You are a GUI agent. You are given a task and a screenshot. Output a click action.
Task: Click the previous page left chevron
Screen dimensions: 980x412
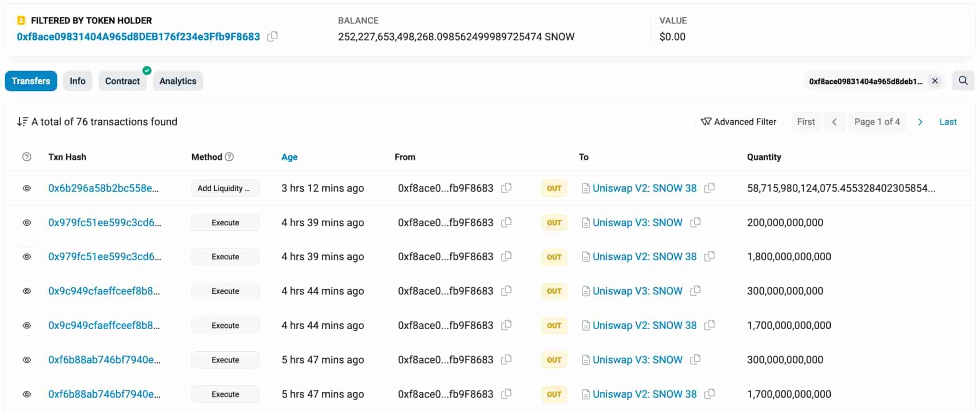(x=834, y=122)
